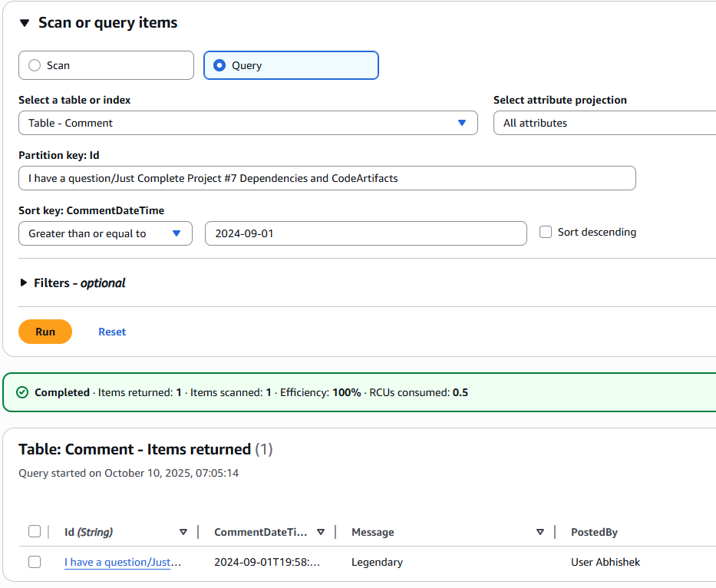Click the PostedBy column header
Image resolution: width=716 pixels, height=588 pixels.
(594, 532)
